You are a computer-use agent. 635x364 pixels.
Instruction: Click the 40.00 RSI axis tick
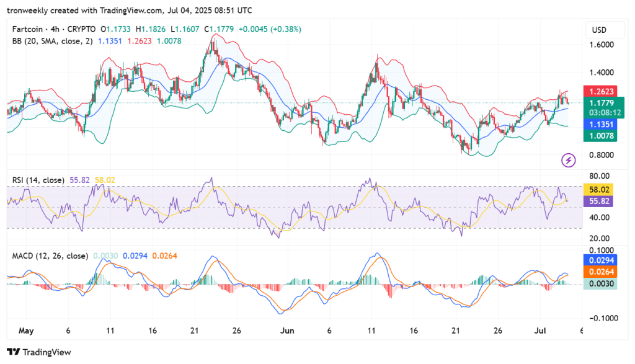pos(600,218)
